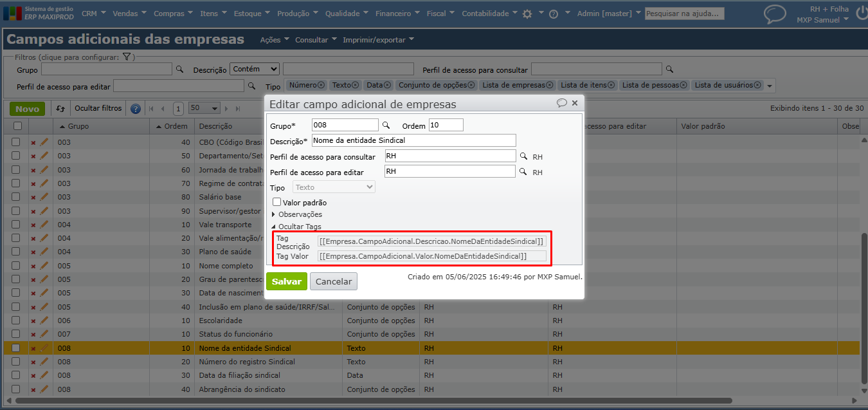The image size is (868, 410).
Task: Expand the Observações section in dialog
Action: click(297, 214)
